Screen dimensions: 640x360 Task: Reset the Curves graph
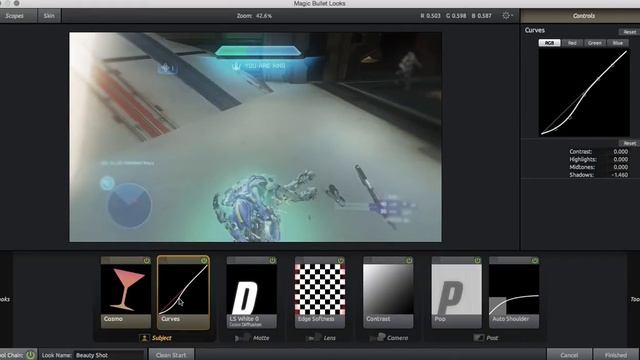pos(629,32)
